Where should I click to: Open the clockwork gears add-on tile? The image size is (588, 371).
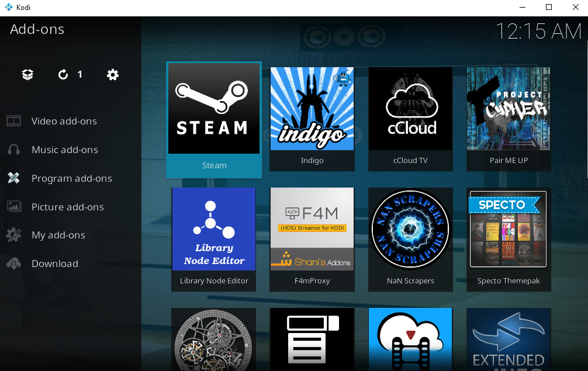214,339
